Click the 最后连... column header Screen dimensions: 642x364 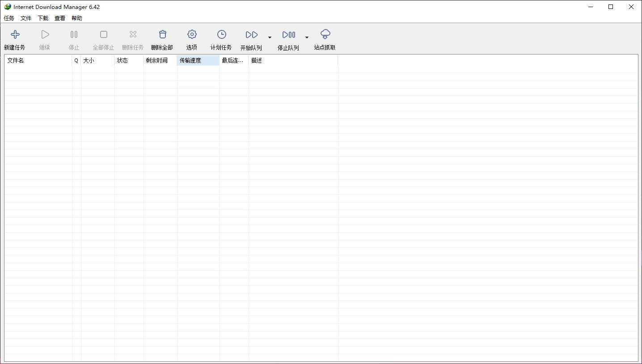point(234,60)
